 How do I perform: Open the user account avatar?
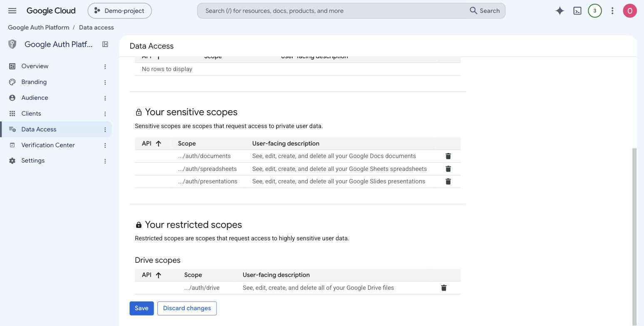630,11
